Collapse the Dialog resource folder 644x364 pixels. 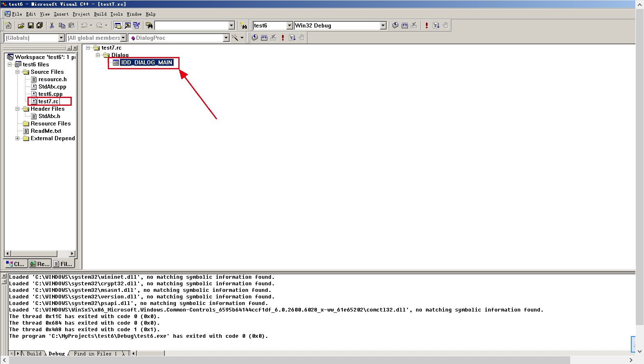pos(98,55)
